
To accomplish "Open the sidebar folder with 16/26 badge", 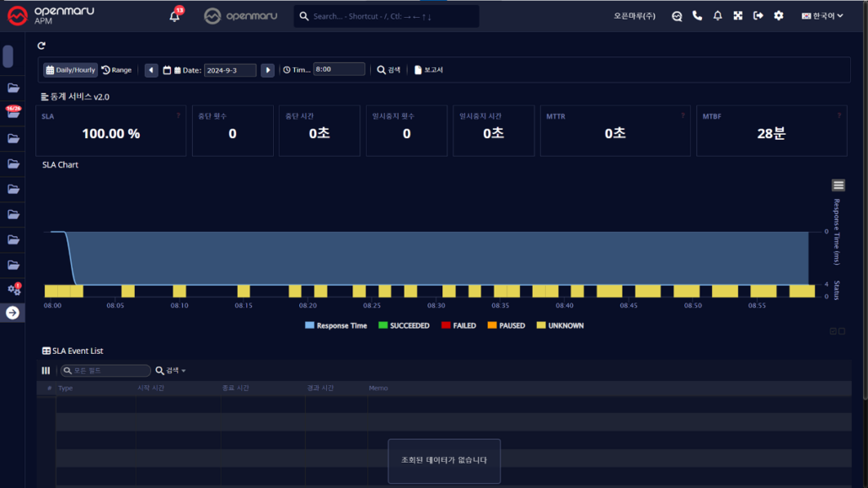I will coord(13,113).
